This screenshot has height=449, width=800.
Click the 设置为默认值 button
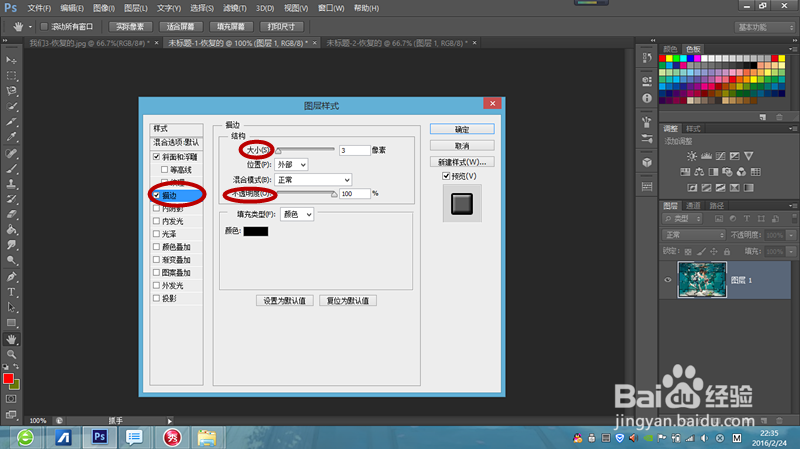pos(284,301)
